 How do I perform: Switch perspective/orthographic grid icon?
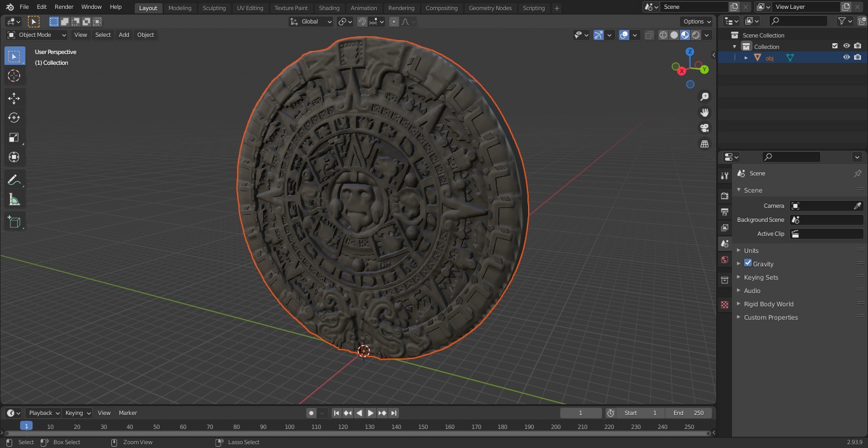click(704, 144)
